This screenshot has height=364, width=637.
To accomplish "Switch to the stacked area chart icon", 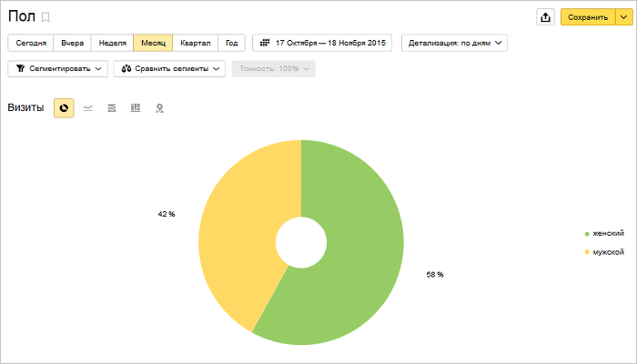I will [111, 108].
